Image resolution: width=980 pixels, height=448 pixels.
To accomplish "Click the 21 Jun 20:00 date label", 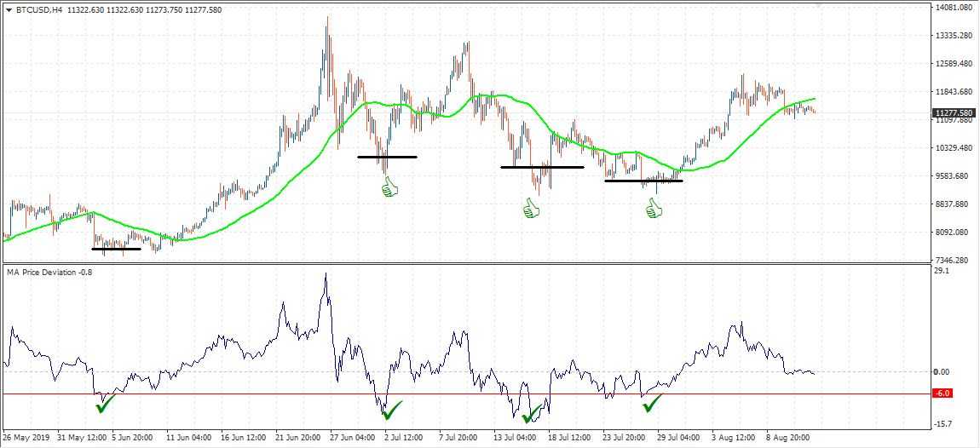I will coord(299,439).
